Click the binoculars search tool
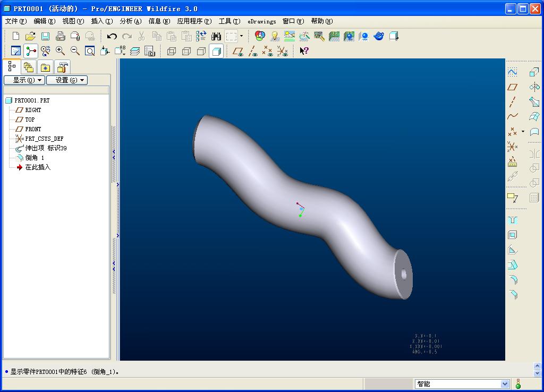This screenshot has height=392, width=544. (216, 36)
